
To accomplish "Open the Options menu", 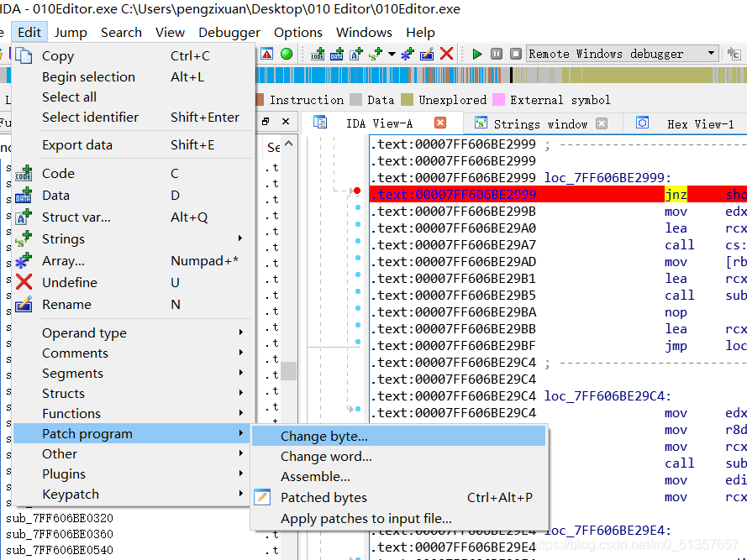I will pyautogui.click(x=297, y=33).
